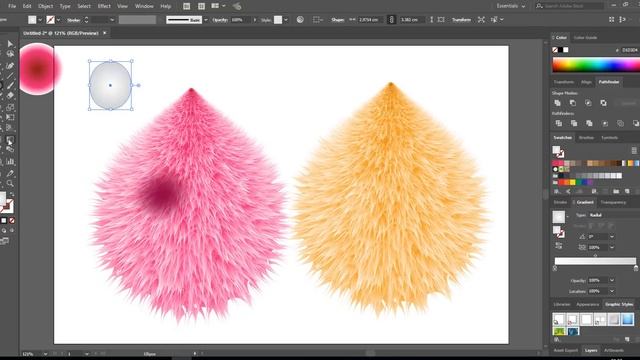Click the shape width value field
640x360 pixels.
(371, 20)
